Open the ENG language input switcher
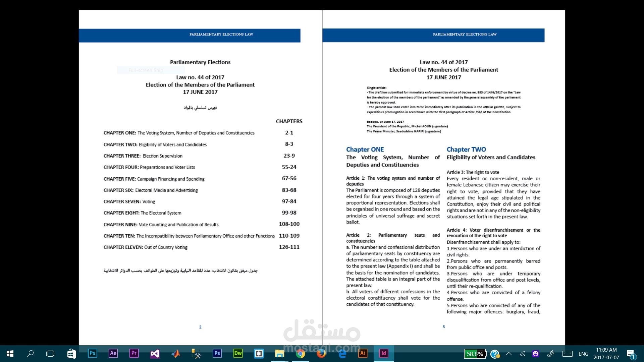644x362 pixels. (583, 354)
